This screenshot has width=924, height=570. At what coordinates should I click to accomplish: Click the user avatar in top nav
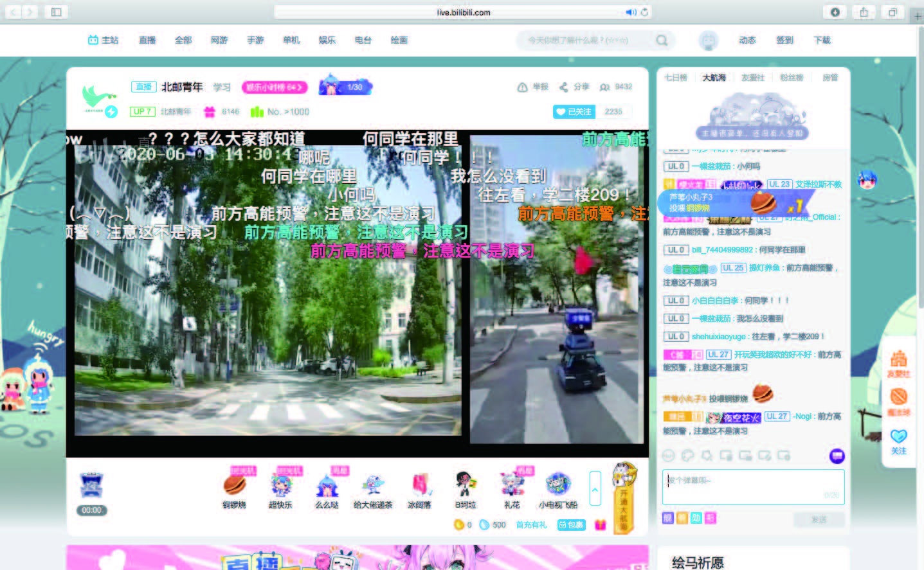[x=708, y=40]
